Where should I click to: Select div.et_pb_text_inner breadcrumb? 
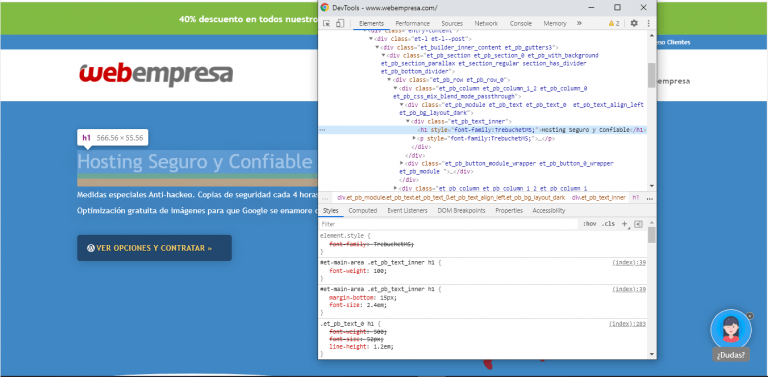click(x=599, y=198)
